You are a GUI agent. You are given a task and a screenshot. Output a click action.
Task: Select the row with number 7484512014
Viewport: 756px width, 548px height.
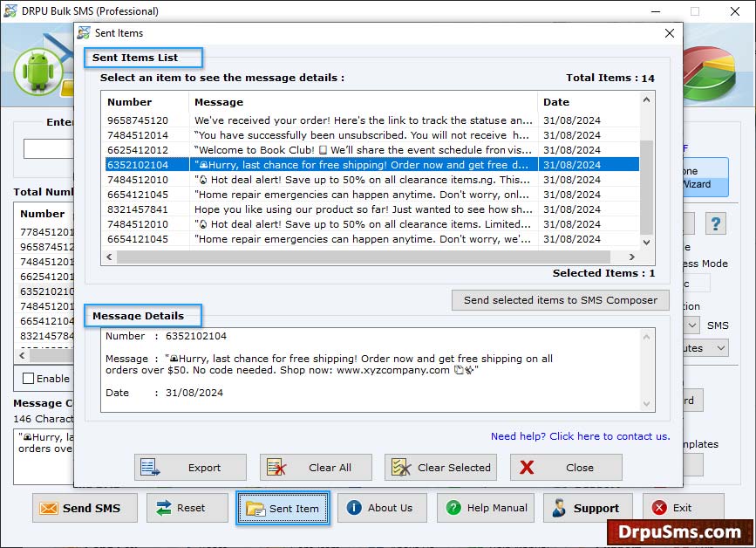pos(372,135)
